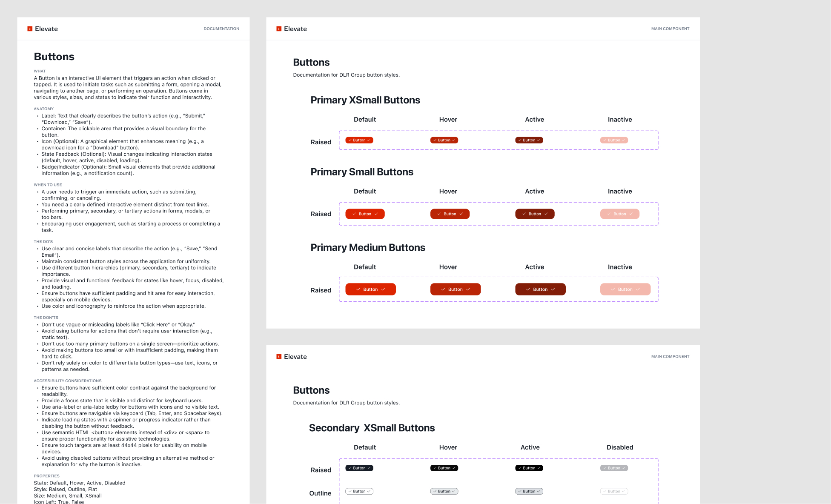Click the Elevate logo icon above Secondary XSmall Buttons
831x504 pixels.
point(279,357)
